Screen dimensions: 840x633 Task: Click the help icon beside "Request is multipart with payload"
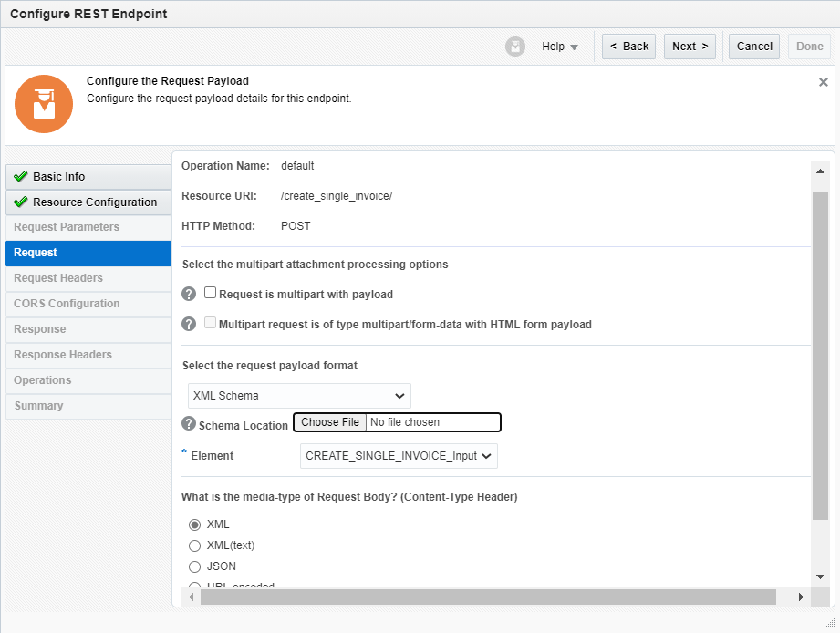(x=187, y=293)
